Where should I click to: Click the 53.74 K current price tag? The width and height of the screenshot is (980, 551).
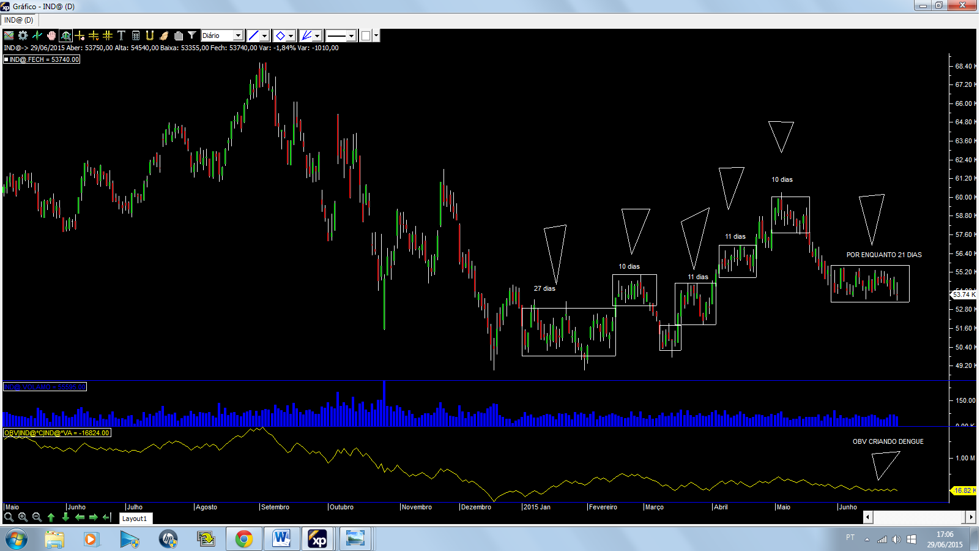click(x=963, y=294)
